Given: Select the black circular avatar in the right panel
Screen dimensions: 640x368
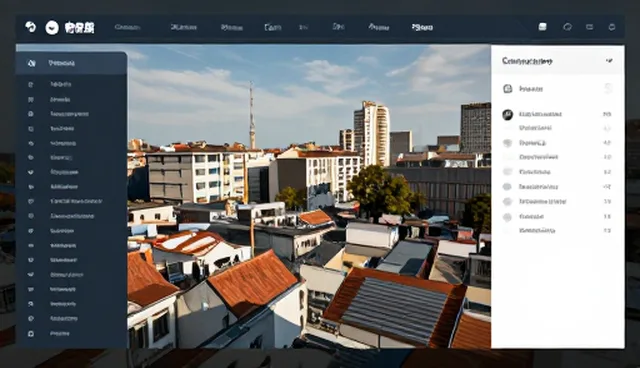Looking at the screenshot, I should click(507, 115).
